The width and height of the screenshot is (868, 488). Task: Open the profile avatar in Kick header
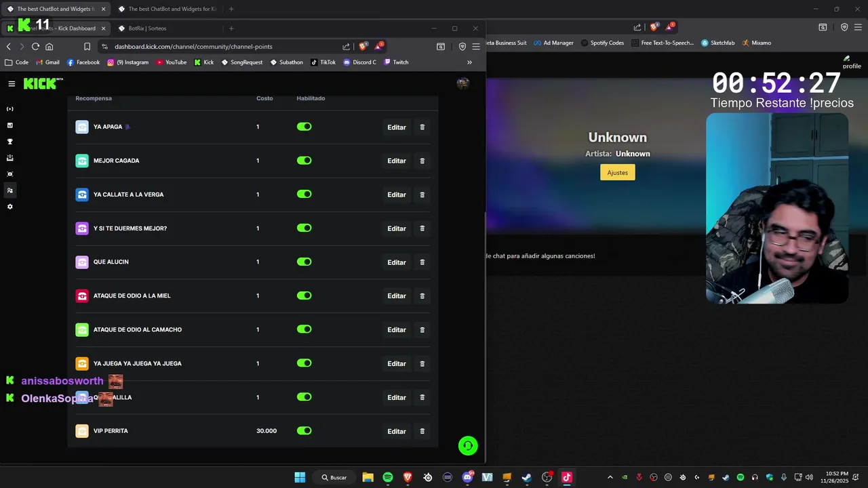463,83
